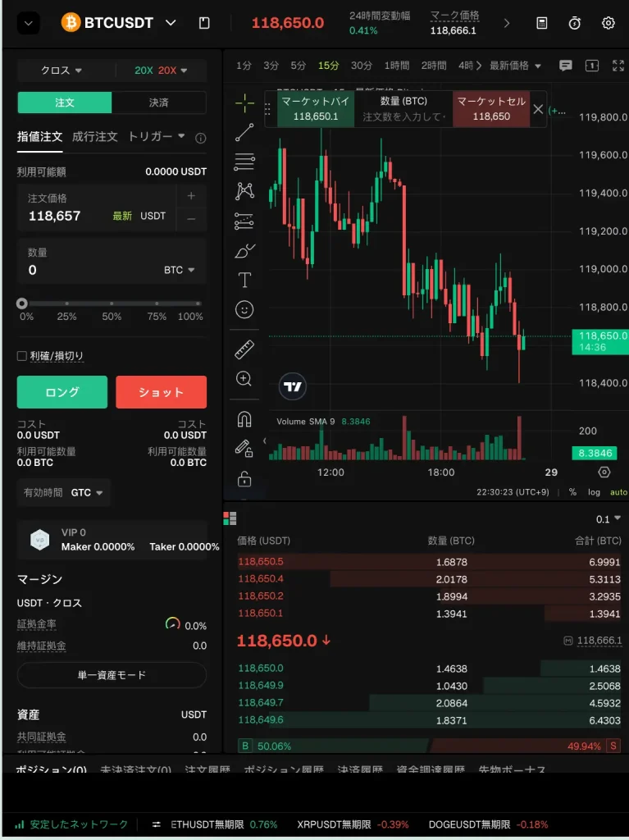Select the Text annotation tool
The image size is (629, 840).
(244, 280)
